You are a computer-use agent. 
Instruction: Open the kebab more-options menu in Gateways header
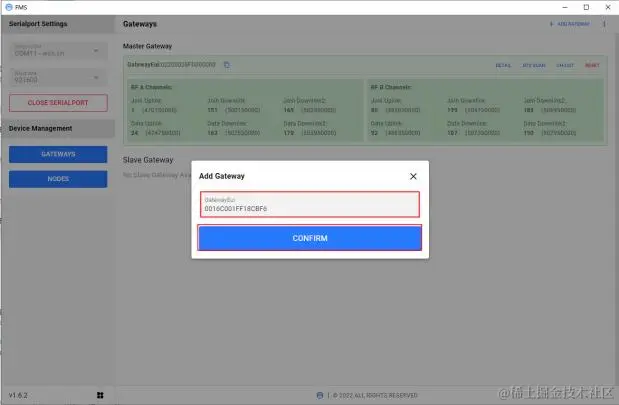(x=604, y=24)
